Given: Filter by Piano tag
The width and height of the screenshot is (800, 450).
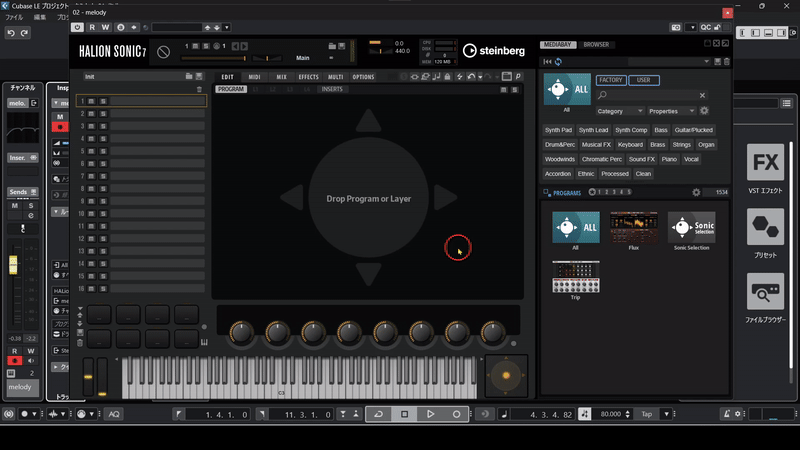Looking at the screenshot, I should [669, 159].
